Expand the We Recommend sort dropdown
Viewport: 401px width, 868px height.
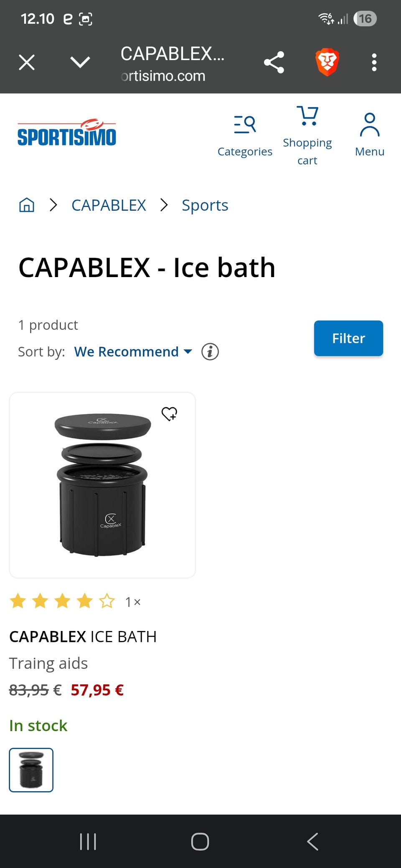point(133,352)
